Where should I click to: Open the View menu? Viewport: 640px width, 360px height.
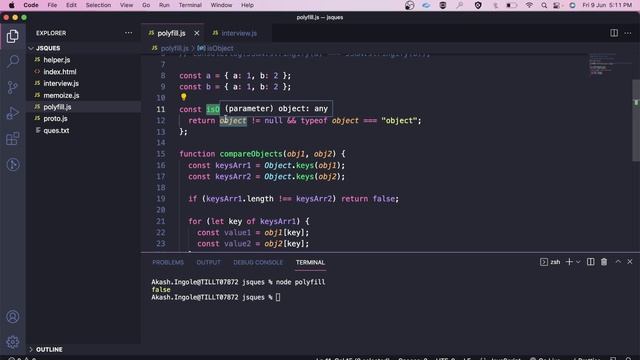click(x=127, y=5)
